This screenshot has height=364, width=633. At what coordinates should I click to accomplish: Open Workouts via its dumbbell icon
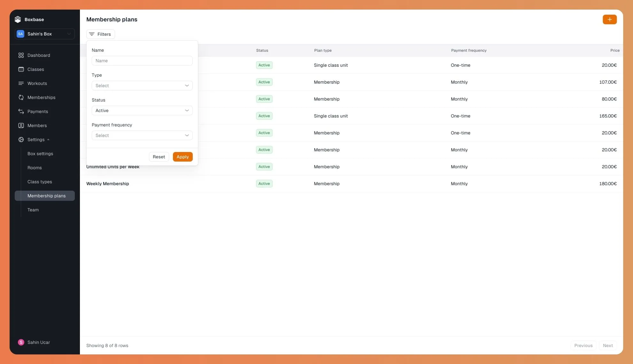pyautogui.click(x=21, y=83)
